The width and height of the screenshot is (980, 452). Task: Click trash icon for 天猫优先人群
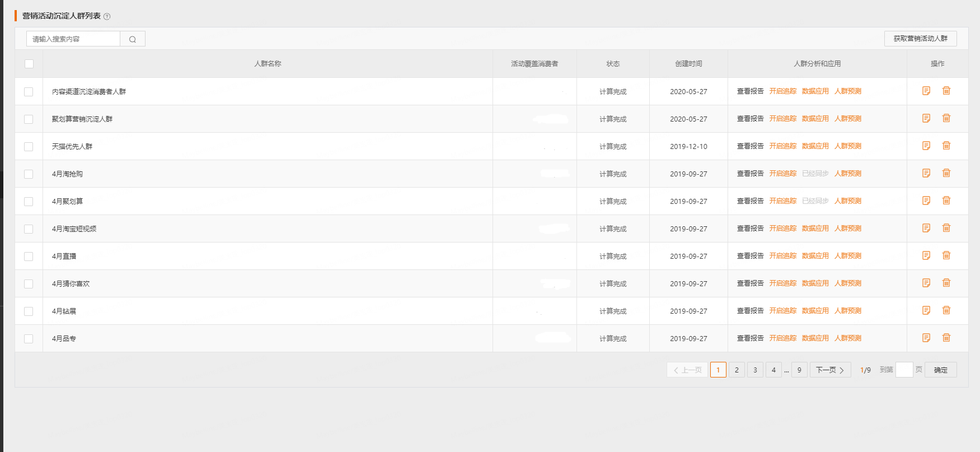(946, 146)
